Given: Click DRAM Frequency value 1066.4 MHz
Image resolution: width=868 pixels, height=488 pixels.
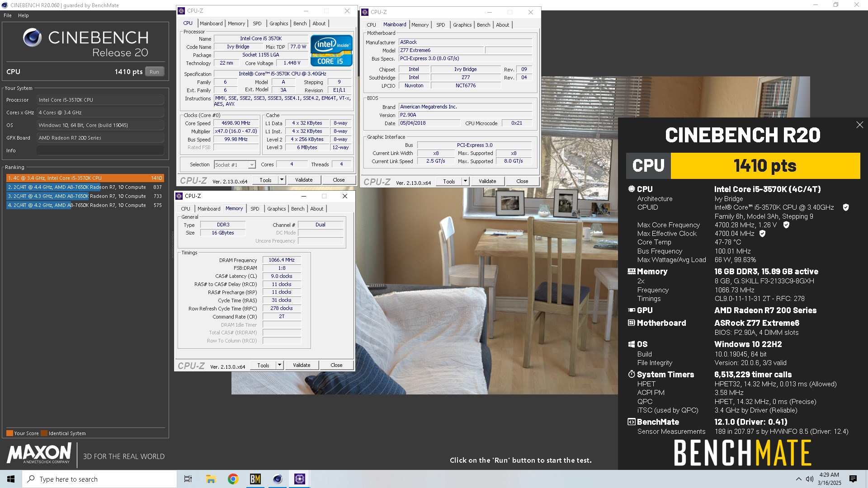Looking at the screenshot, I should [282, 260].
